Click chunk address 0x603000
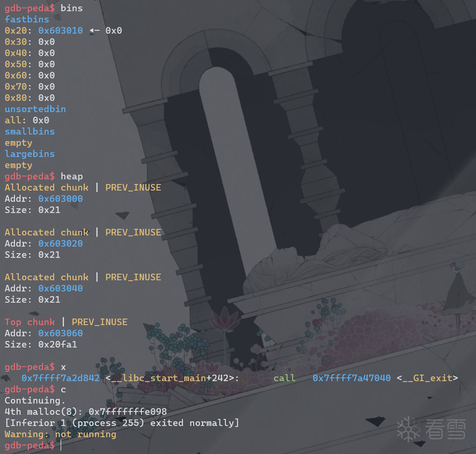This screenshot has height=454, width=476. [60, 199]
